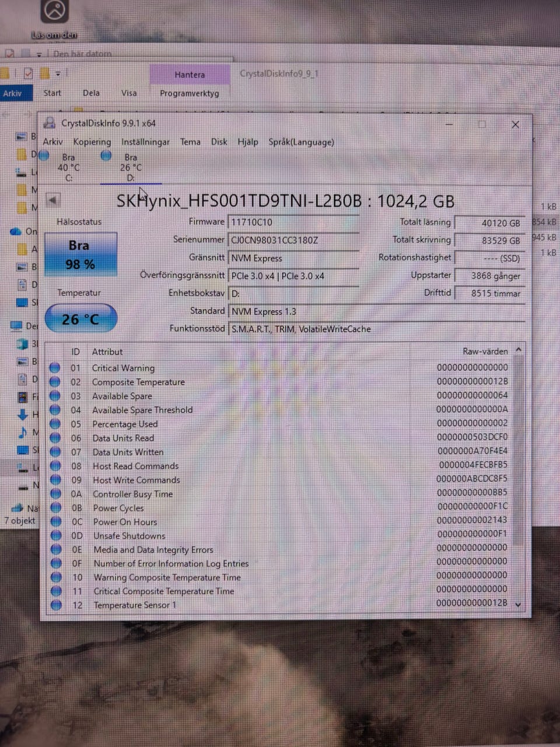
Task: Click the CrystalDiskInfo title bar icon
Action: click(50, 124)
